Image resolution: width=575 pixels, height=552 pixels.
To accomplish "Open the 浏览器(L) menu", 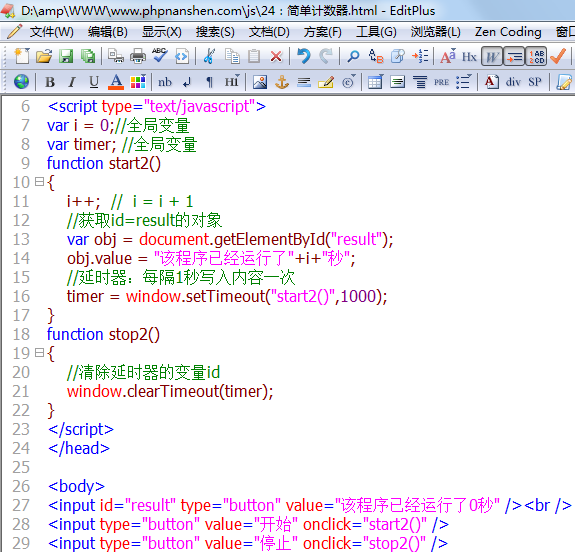I will click(435, 32).
